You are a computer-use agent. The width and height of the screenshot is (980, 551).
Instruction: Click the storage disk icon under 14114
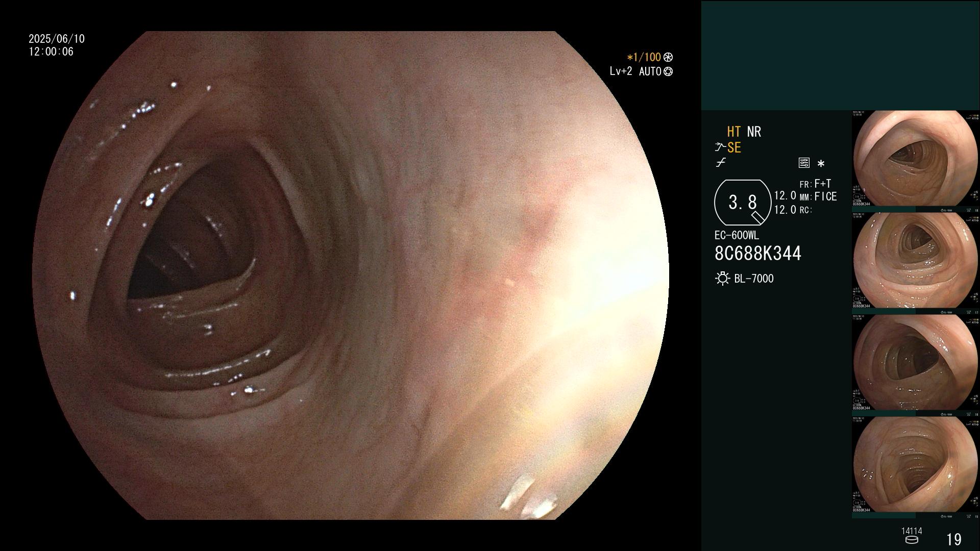click(x=912, y=540)
